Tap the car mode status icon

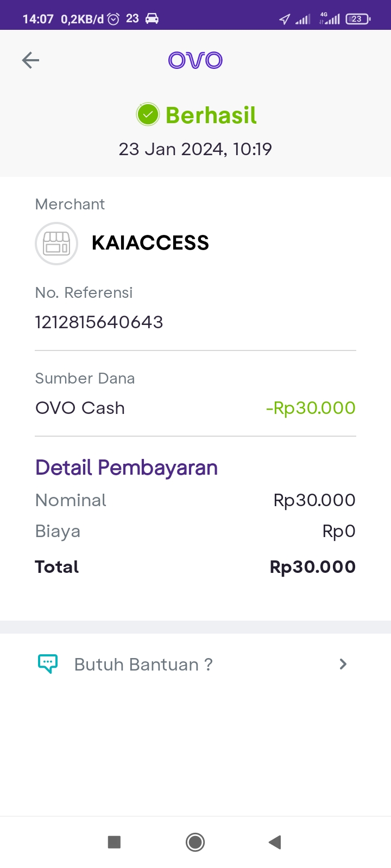(x=152, y=19)
